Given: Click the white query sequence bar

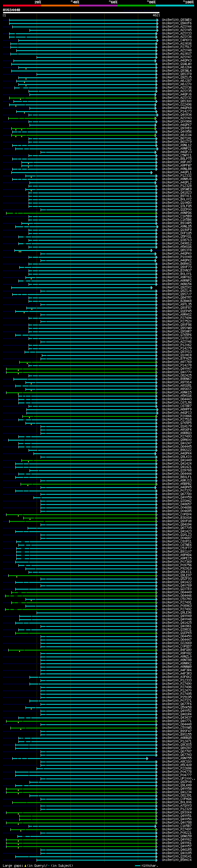Looking at the screenshot, I should (x=81, y=12).
